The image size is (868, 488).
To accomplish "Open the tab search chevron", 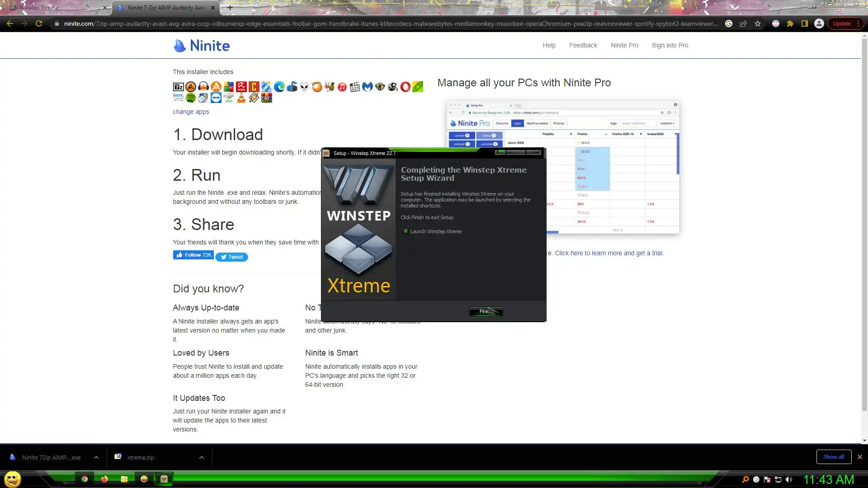I will (814, 8).
